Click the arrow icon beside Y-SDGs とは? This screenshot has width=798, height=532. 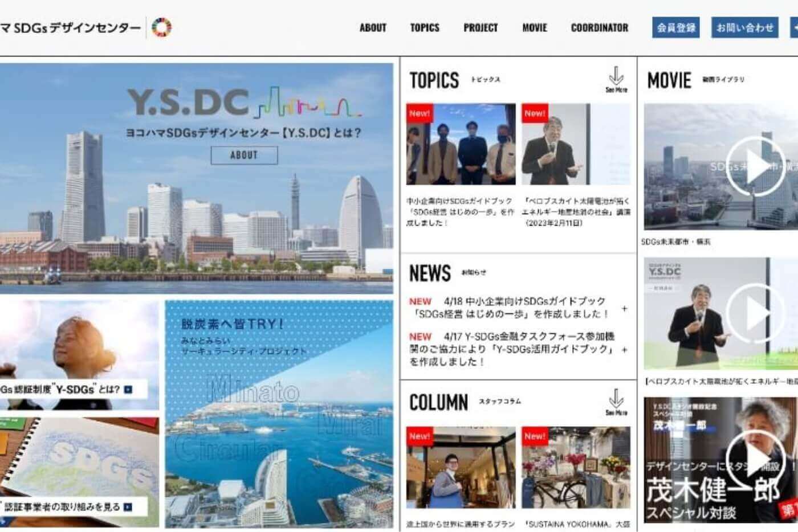coord(128,390)
